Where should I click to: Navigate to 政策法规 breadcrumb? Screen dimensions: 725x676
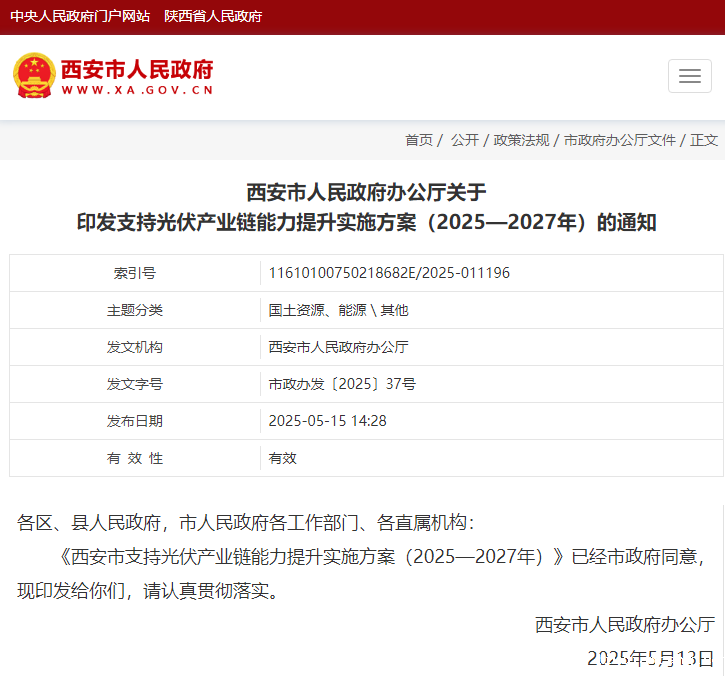click(x=521, y=140)
